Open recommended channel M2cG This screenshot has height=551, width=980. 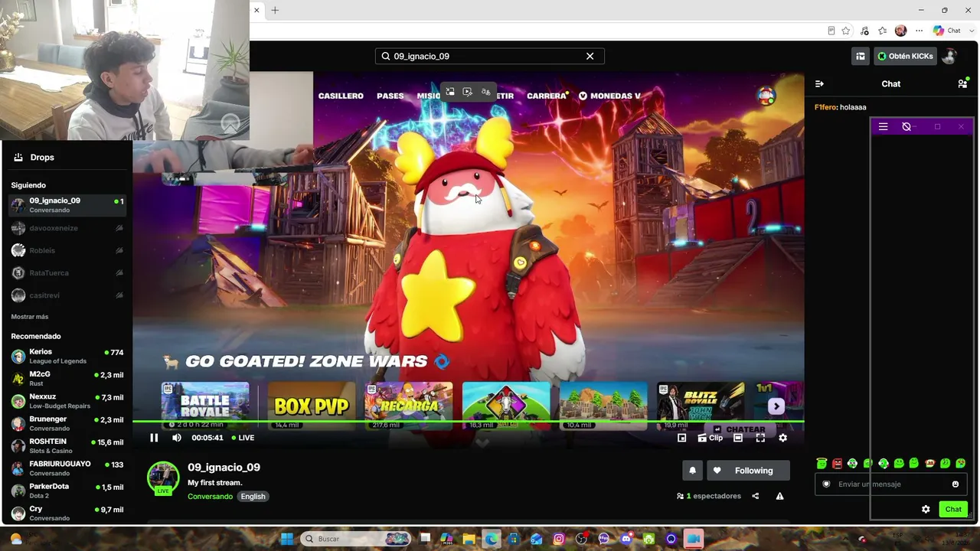click(x=67, y=378)
